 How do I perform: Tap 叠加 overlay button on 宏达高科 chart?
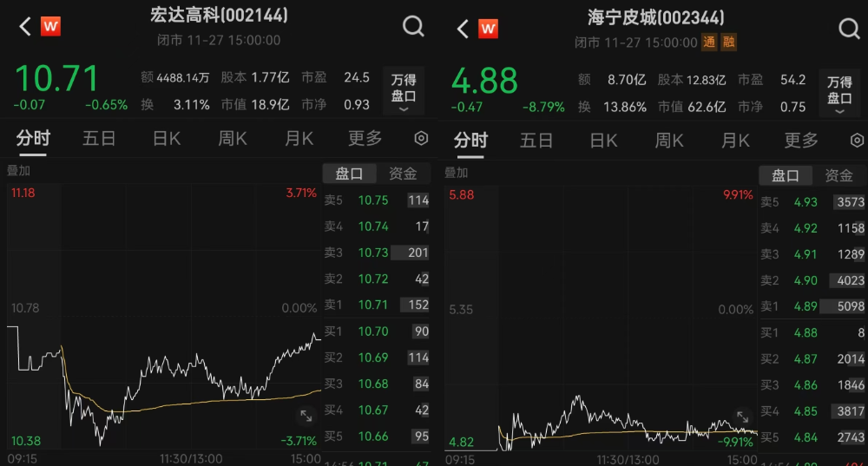point(18,170)
